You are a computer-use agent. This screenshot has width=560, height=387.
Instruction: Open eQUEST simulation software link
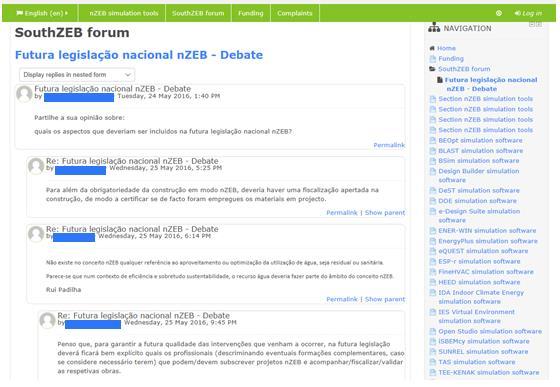click(x=483, y=251)
